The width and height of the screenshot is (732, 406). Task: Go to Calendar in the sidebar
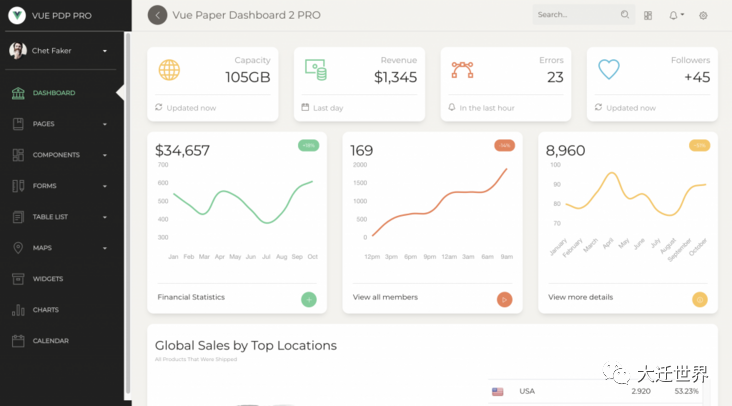pyautogui.click(x=50, y=341)
